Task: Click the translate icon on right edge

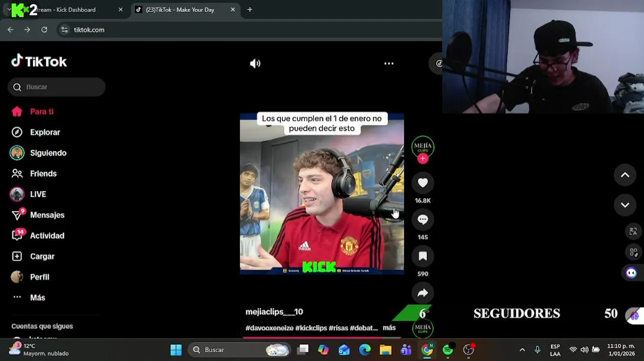Action: (633, 232)
